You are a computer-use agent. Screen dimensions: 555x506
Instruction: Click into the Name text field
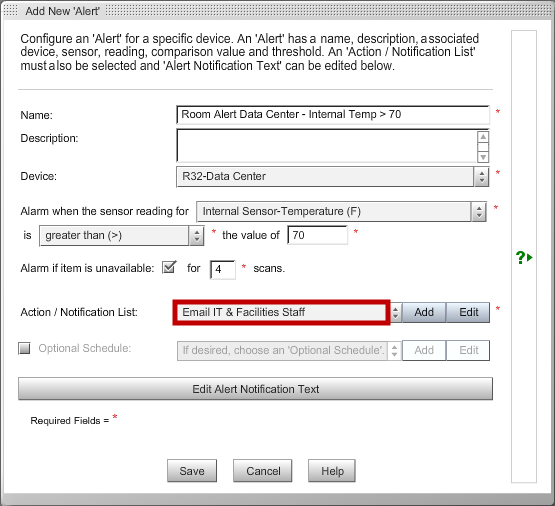(333, 115)
